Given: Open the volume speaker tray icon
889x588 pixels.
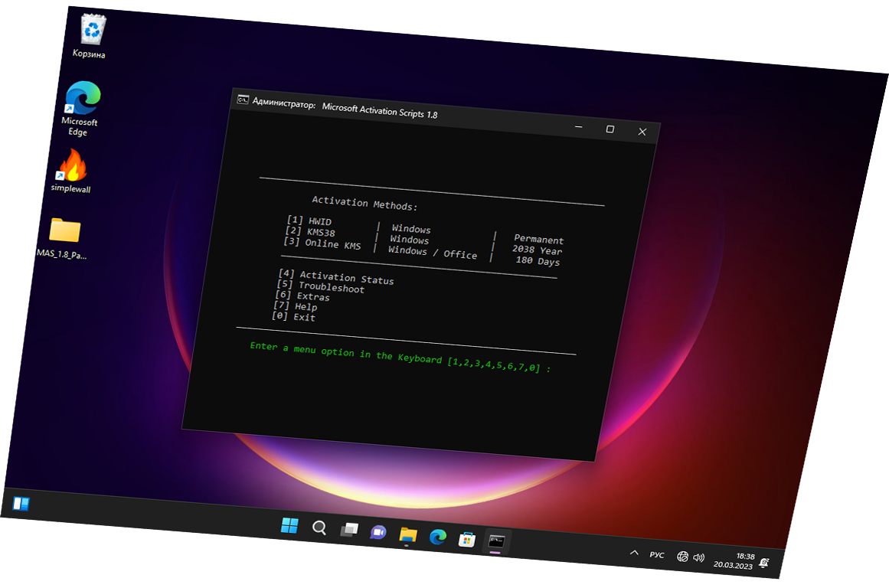Looking at the screenshot, I should 698,558.
